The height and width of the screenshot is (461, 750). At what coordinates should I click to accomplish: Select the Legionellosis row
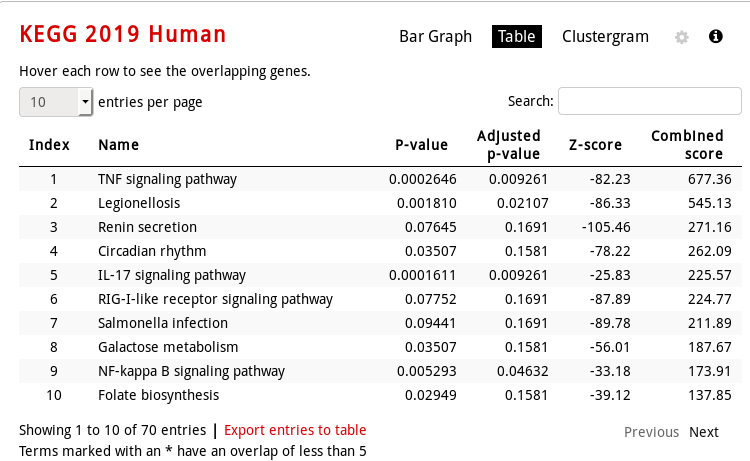pos(380,203)
